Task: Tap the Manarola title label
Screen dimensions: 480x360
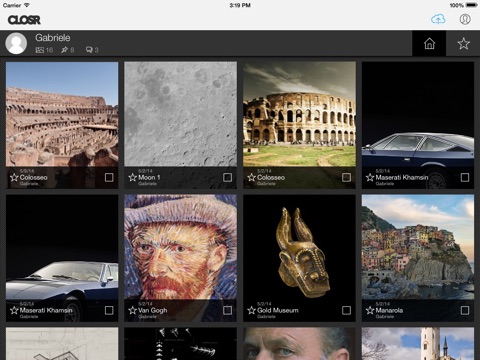Action: [x=389, y=310]
